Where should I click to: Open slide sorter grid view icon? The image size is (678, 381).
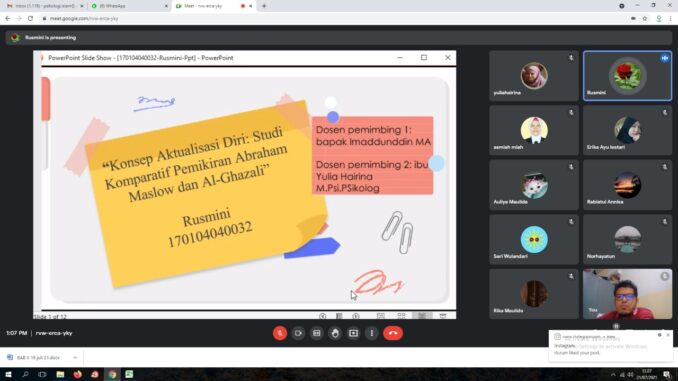(401, 316)
